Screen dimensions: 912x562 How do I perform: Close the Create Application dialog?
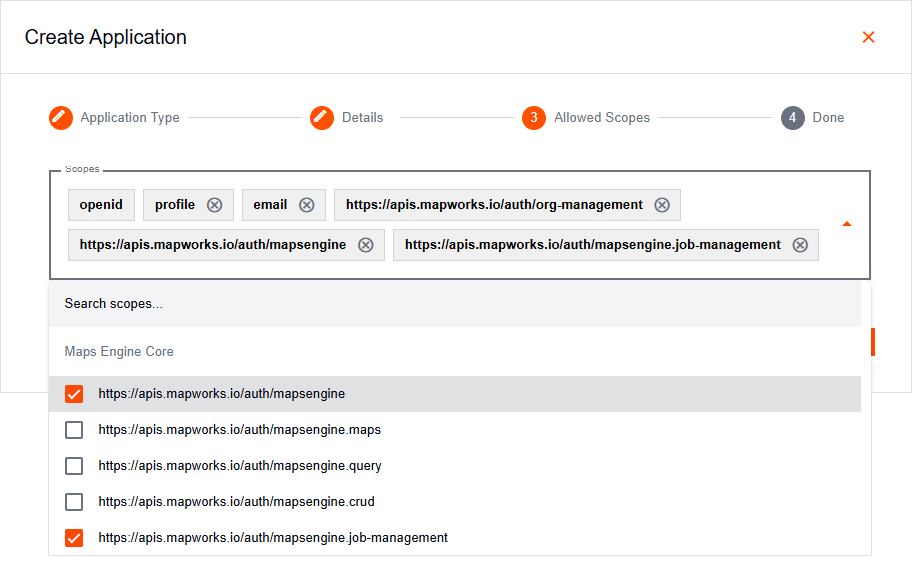click(868, 37)
